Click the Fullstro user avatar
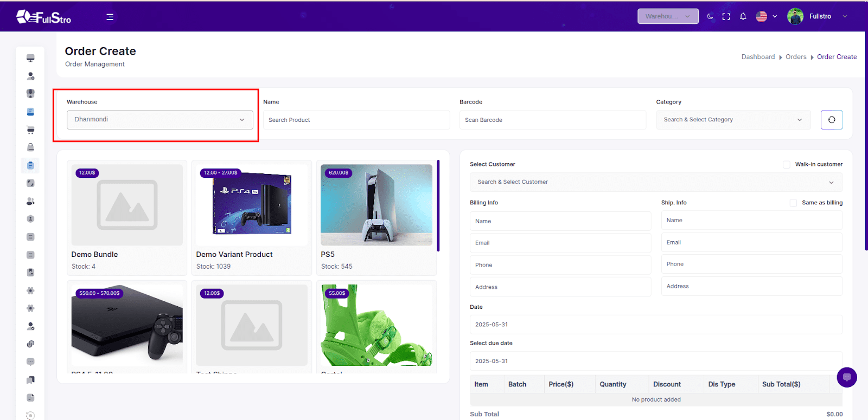Image resolution: width=868 pixels, height=420 pixels. tap(795, 16)
